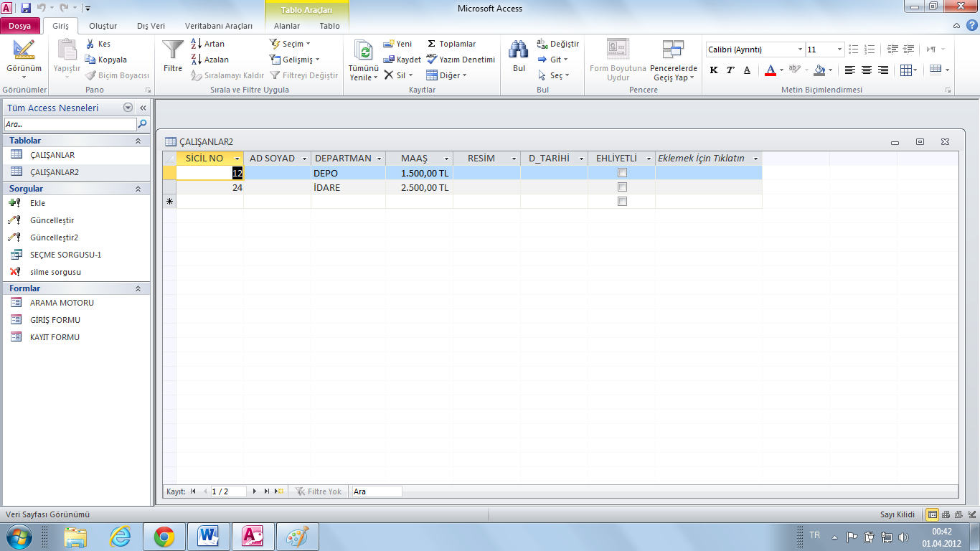Click the Kes (cut) scissors icon

90,44
